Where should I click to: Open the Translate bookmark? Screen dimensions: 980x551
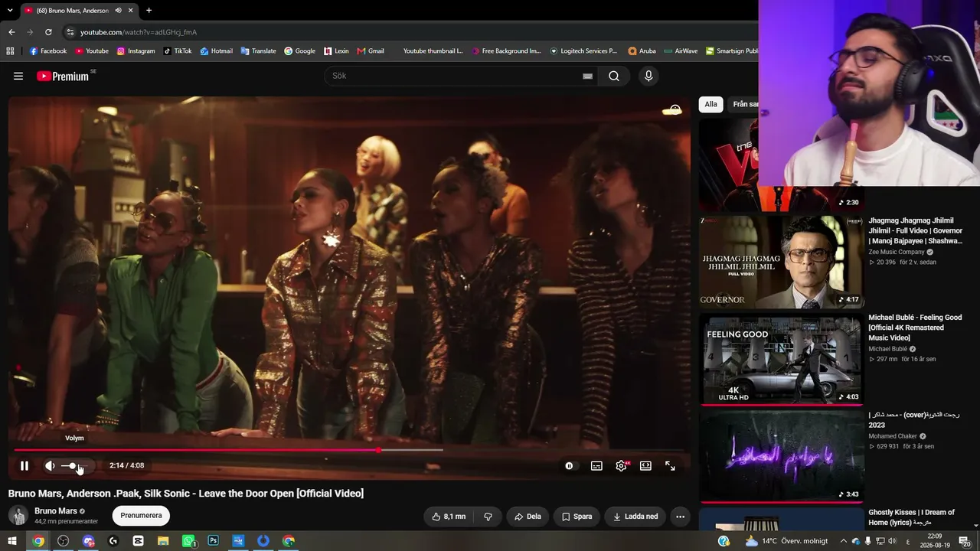[x=259, y=51]
